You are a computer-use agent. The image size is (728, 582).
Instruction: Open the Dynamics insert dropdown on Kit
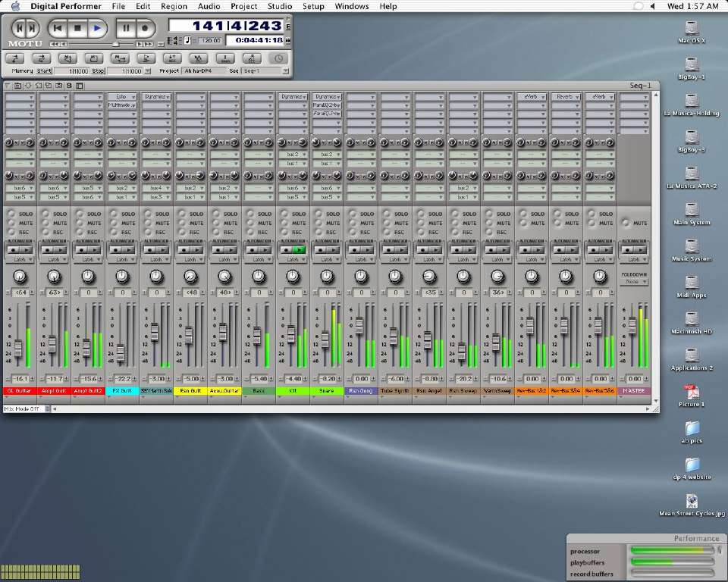point(293,96)
